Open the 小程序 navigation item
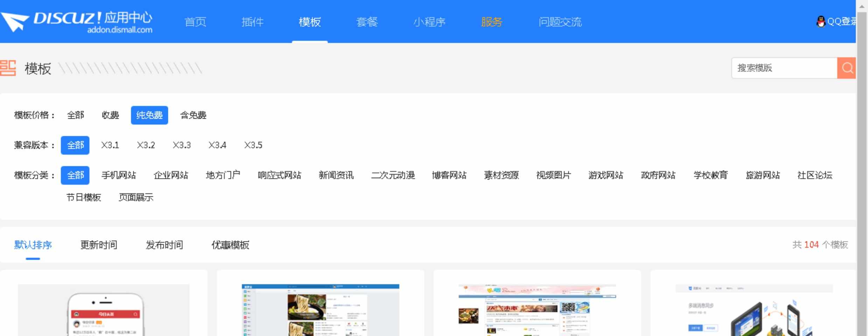The width and height of the screenshot is (868, 336). click(429, 22)
